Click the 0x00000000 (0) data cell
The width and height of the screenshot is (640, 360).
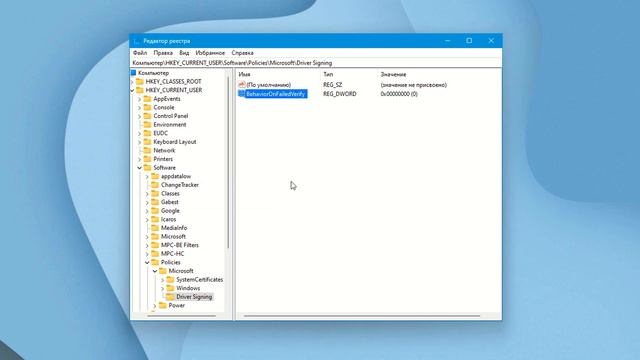(x=399, y=94)
